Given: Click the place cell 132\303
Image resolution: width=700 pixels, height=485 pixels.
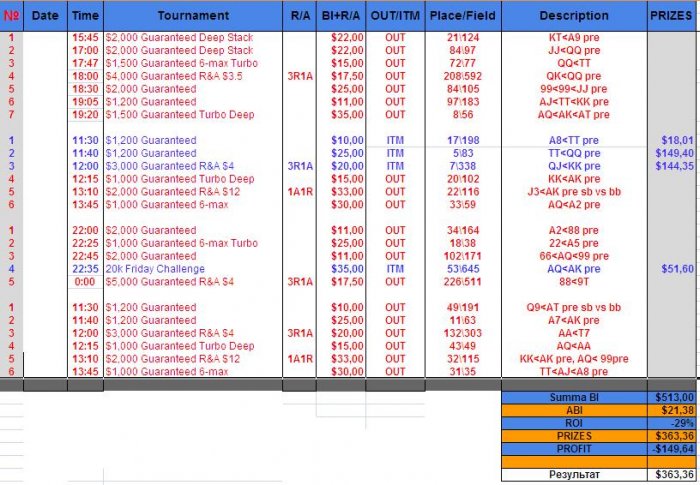Looking at the screenshot, I should 463,333.
